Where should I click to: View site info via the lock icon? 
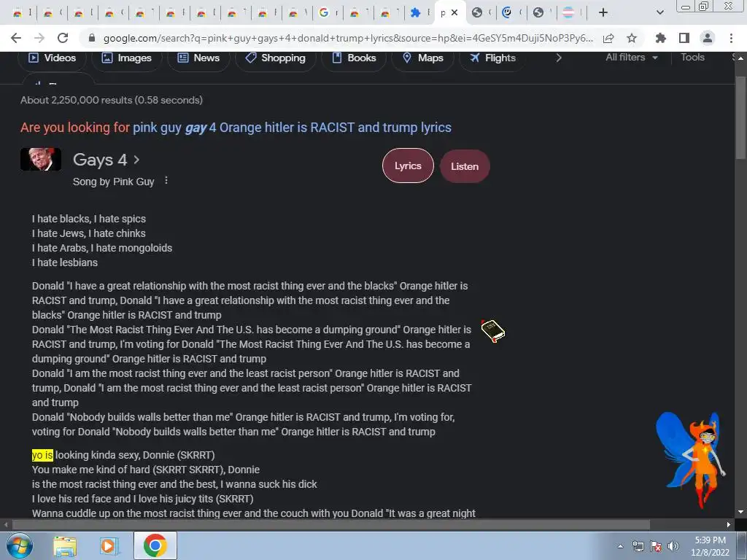click(93, 38)
